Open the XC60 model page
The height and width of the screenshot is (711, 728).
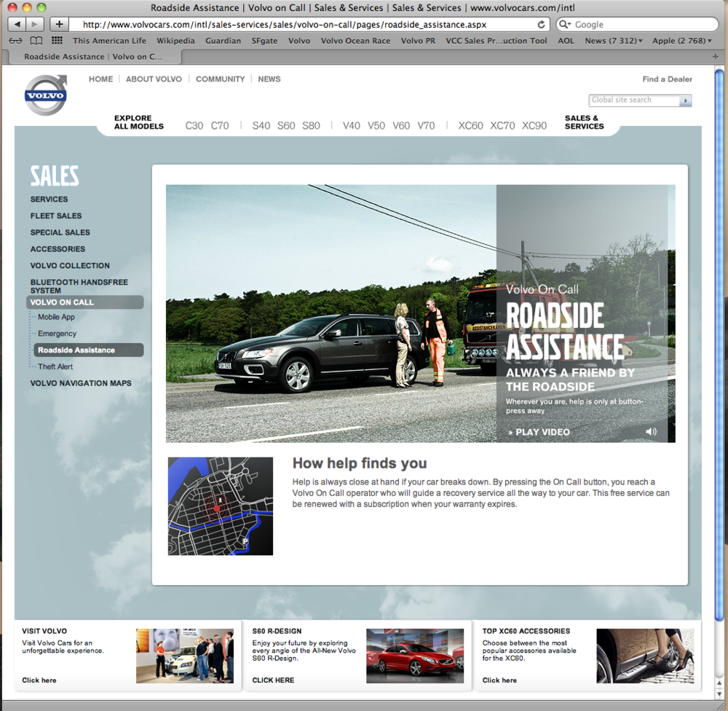coord(470,125)
